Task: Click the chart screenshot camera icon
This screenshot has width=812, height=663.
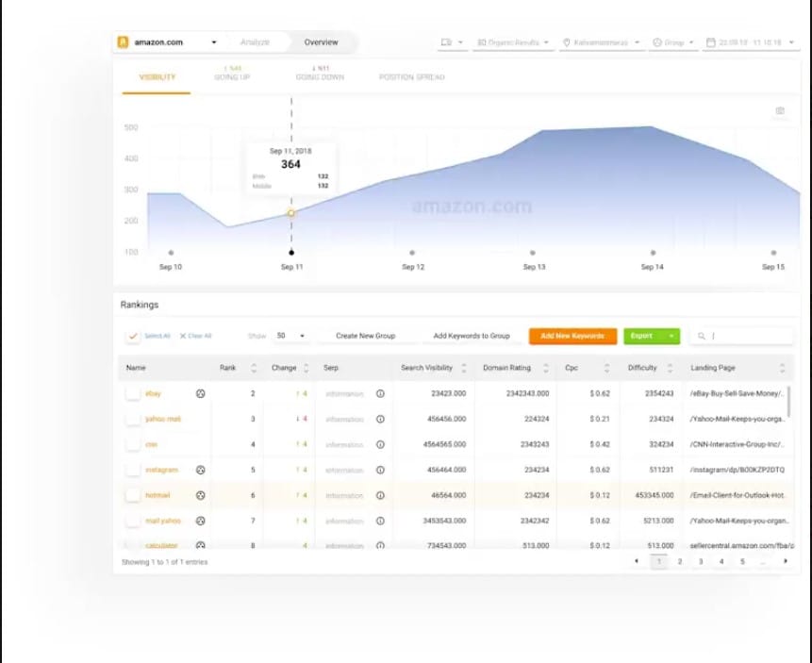Action: (x=780, y=111)
